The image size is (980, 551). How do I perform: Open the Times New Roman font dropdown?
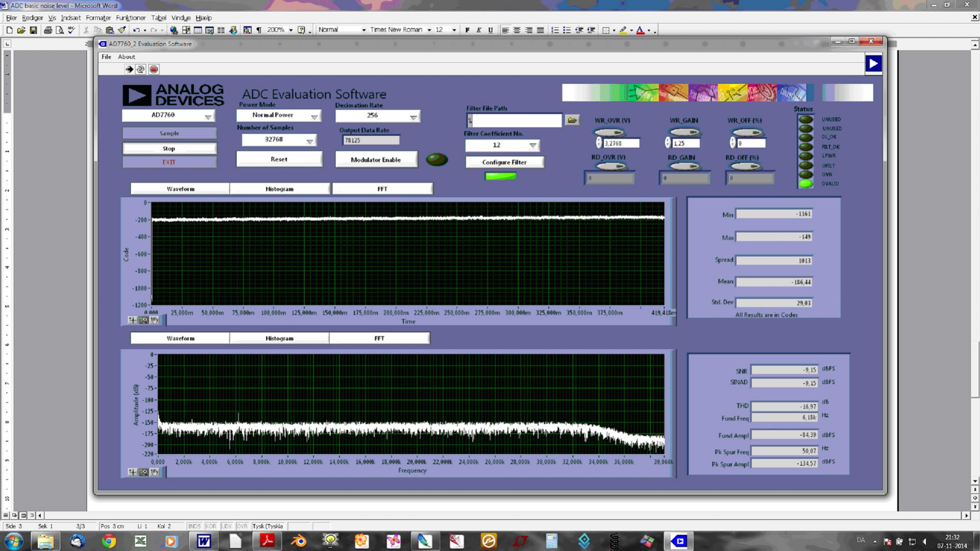pyautogui.click(x=429, y=30)
